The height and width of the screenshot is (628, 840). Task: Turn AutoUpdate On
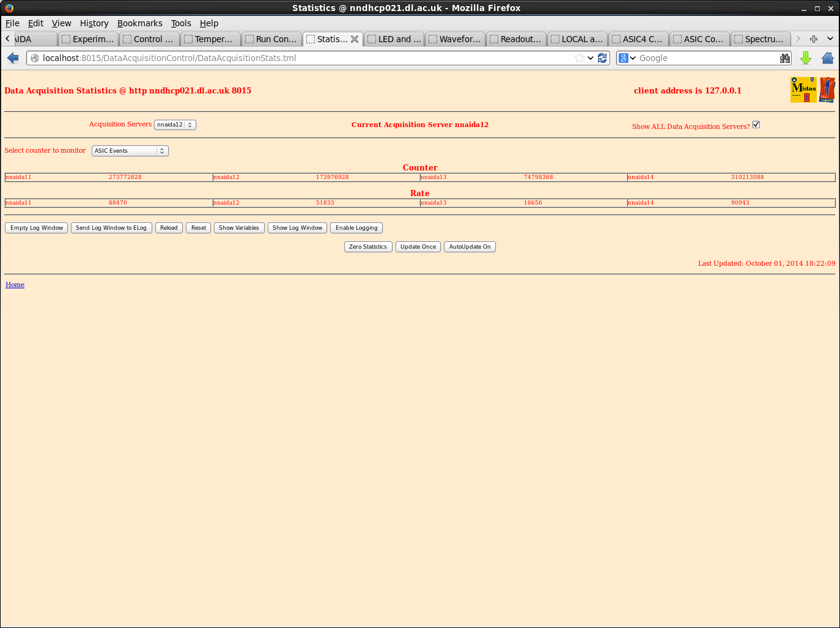tap(470, 247)
